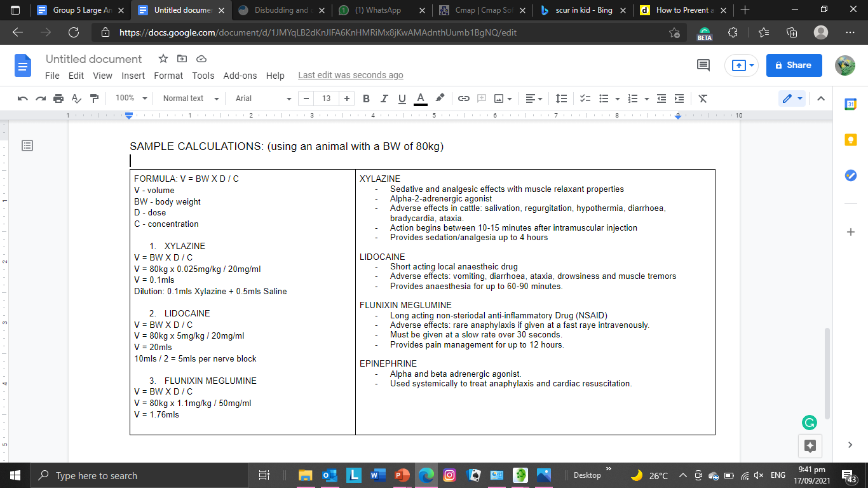The height and width of the screenshot is (488, 868).
Task: Click the blue Share button
Action: click(x=794, y=65)
